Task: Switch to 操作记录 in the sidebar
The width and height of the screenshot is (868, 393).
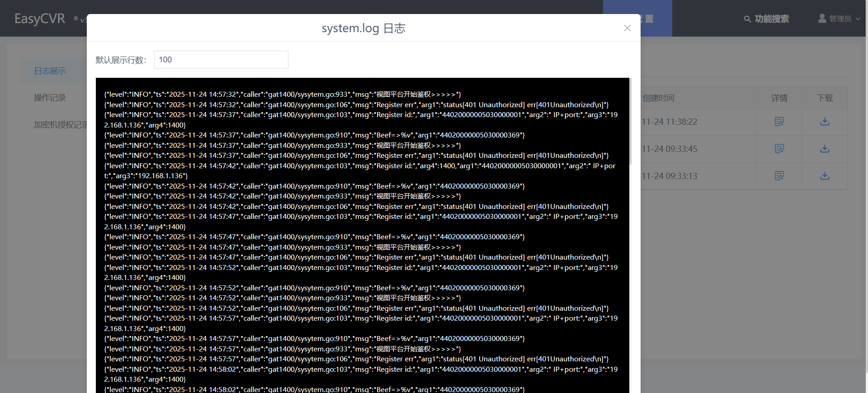Action: click(x=50, y=98)
